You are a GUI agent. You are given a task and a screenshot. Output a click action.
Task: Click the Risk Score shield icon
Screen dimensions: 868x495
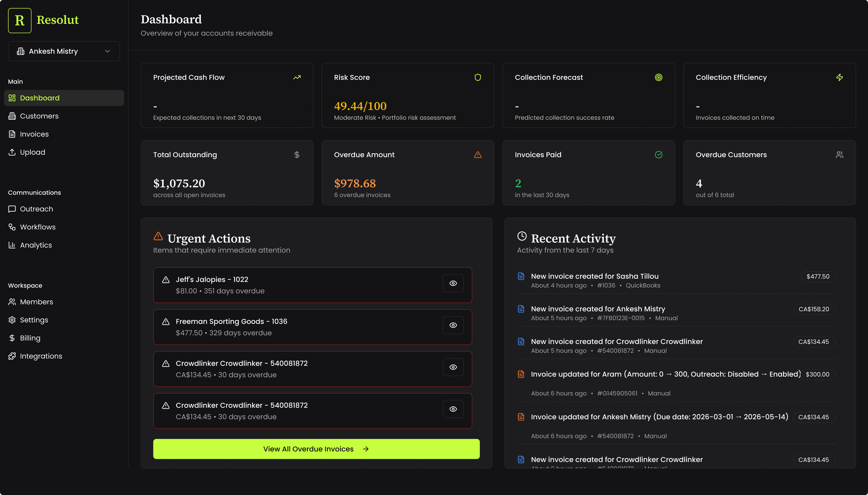(478, 78)
